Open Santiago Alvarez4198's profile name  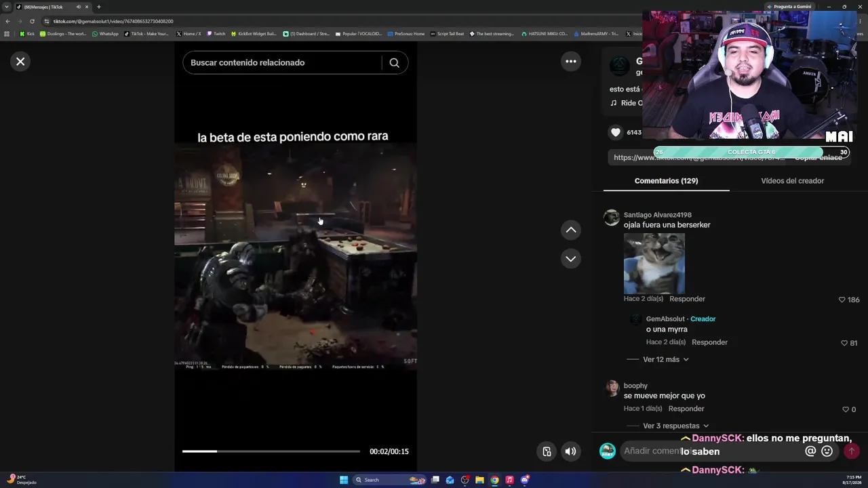(x=657, y=215)
